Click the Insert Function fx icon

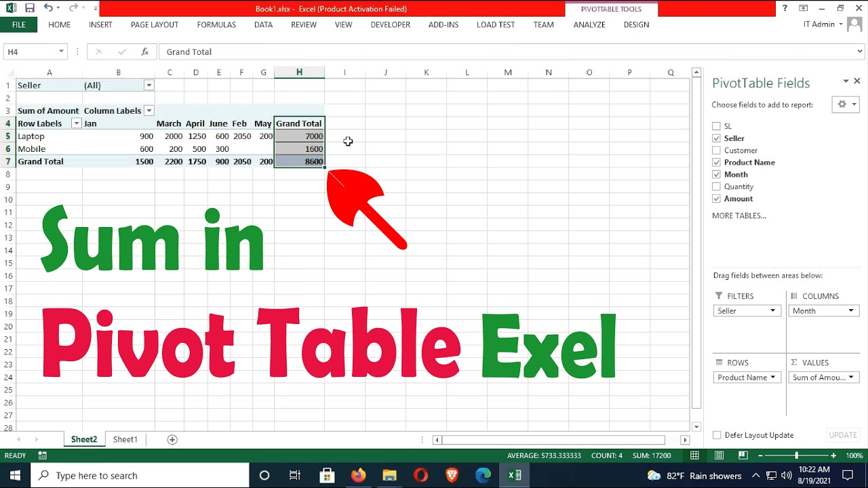(144, 52)
